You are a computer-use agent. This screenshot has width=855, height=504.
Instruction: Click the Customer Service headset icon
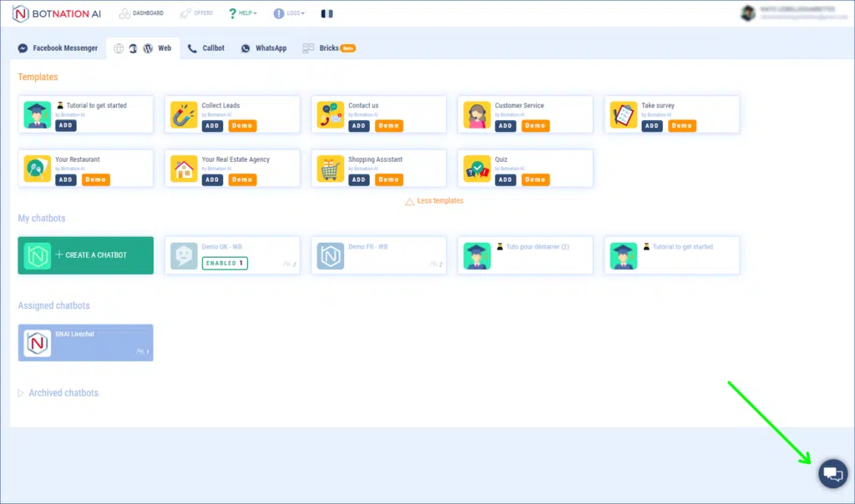[477, 115]
